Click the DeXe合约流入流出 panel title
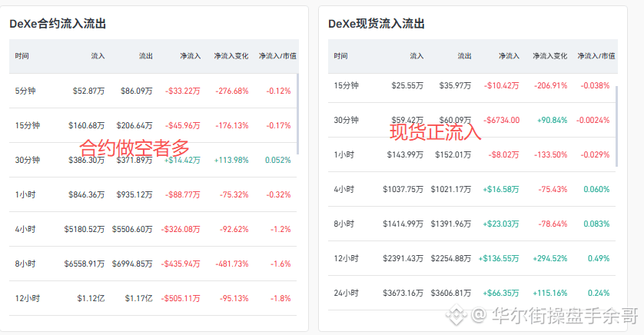The height and width of the screenshot is (335, 644). tap(58, 24)
